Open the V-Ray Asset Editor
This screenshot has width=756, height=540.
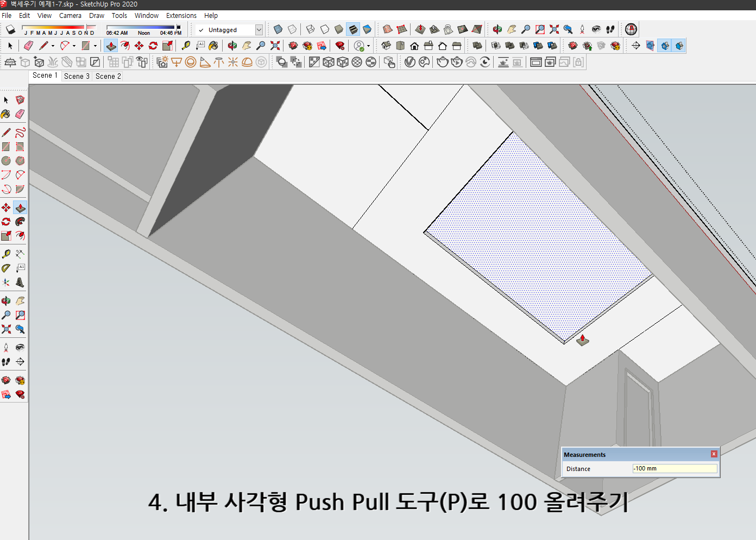pos(410,62)
